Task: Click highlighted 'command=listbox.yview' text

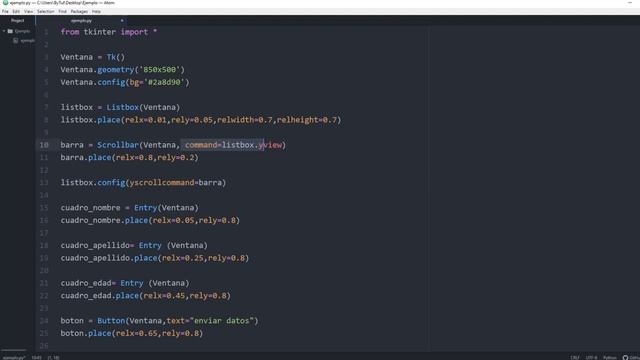Action: (233, 145)
